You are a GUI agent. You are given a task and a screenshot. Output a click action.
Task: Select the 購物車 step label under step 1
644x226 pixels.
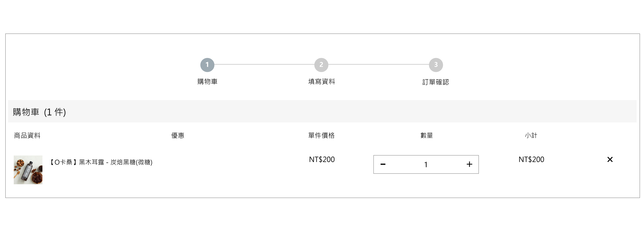coord(207,82)
